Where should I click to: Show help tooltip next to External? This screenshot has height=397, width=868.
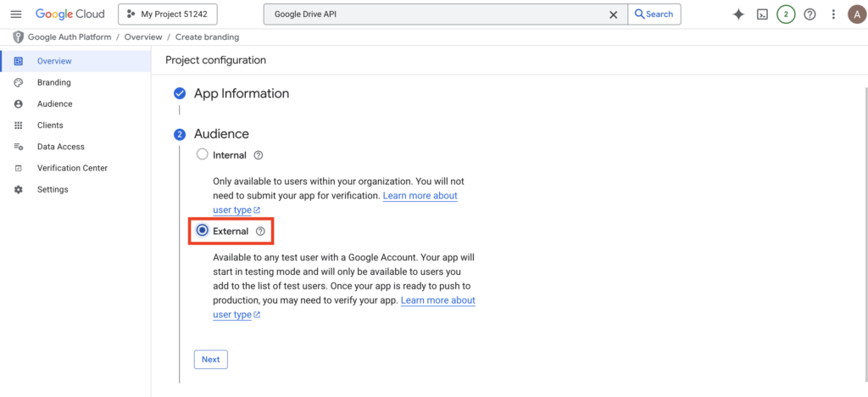coord(260,232)
